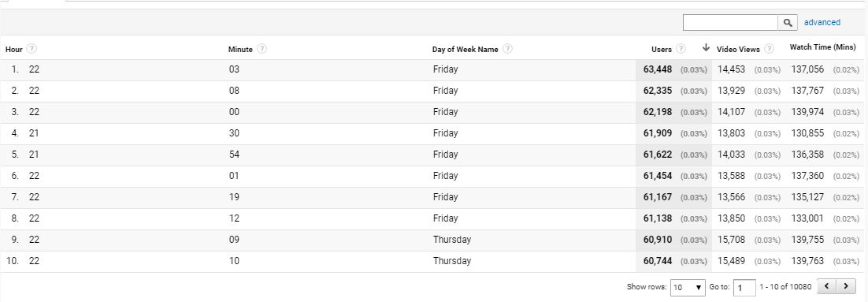This screenshot has width=868, height=302.
Task: Click the search magnifier button
Action: pyautogui.click(x=788, y=23)
